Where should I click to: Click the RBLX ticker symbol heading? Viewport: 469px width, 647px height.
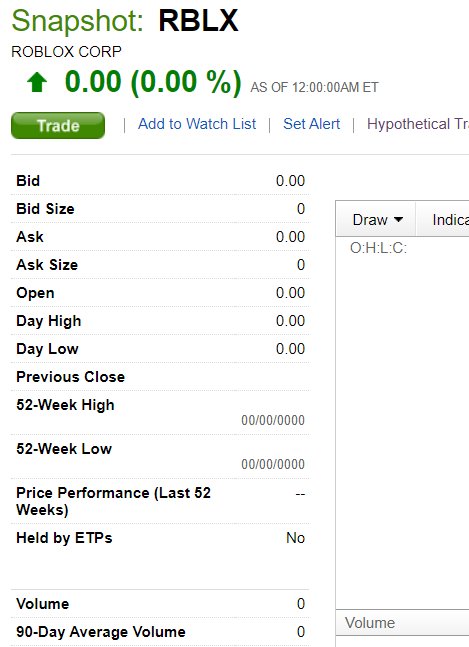click(198, 21)
